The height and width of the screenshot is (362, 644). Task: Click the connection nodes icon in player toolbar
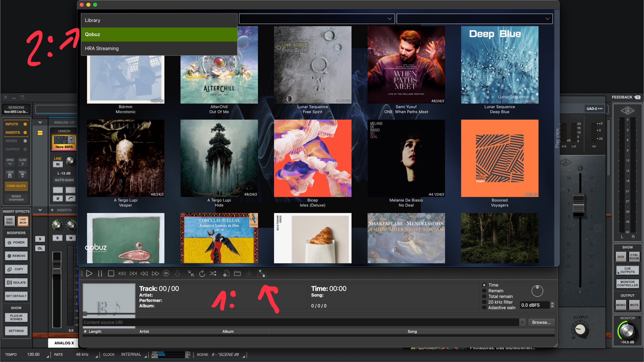click(262, 274)
